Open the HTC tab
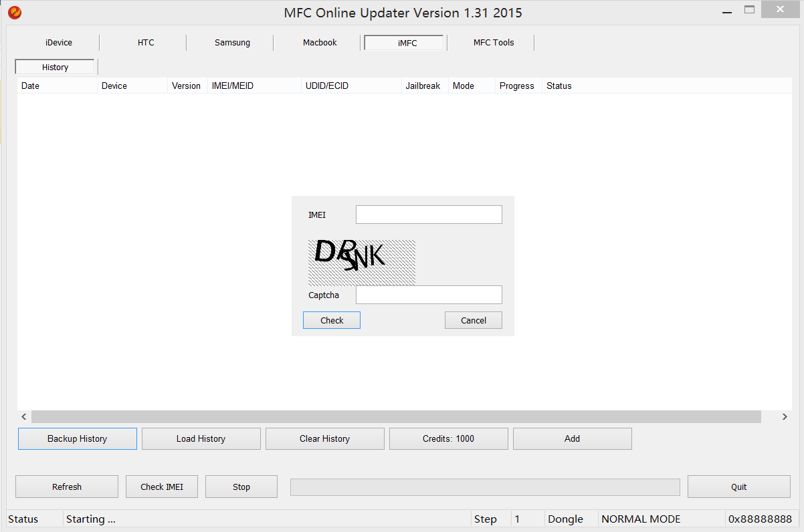 point(146,43)
